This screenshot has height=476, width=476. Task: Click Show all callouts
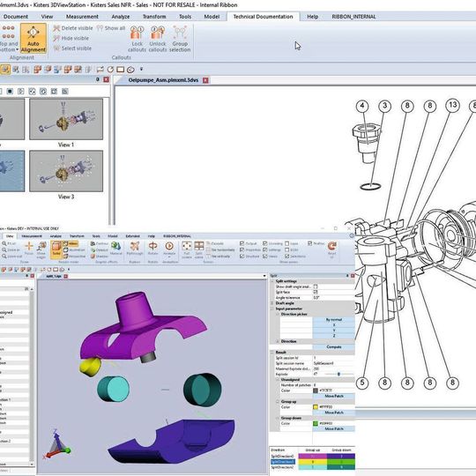pos(111,28)
